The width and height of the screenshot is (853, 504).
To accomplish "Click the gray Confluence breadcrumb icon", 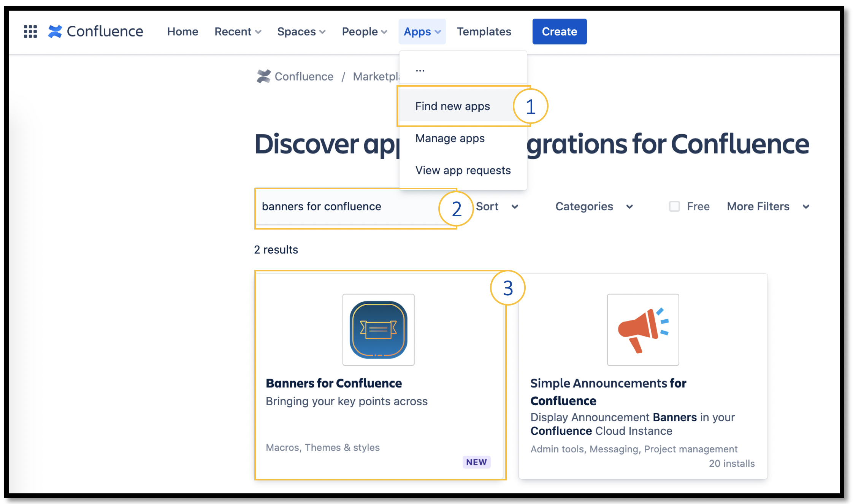I will 263,76.
